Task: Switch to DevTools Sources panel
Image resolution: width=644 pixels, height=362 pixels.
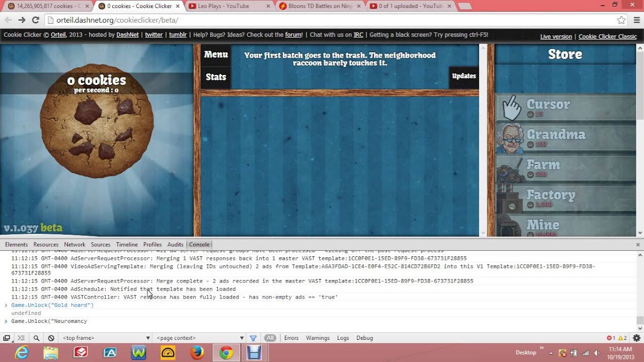Action: click(101, 245)
